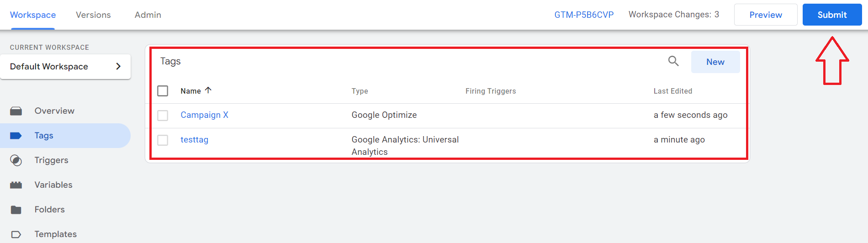
Task: Sort by Name using the arrow icon
Action: (x=208, y=90)
